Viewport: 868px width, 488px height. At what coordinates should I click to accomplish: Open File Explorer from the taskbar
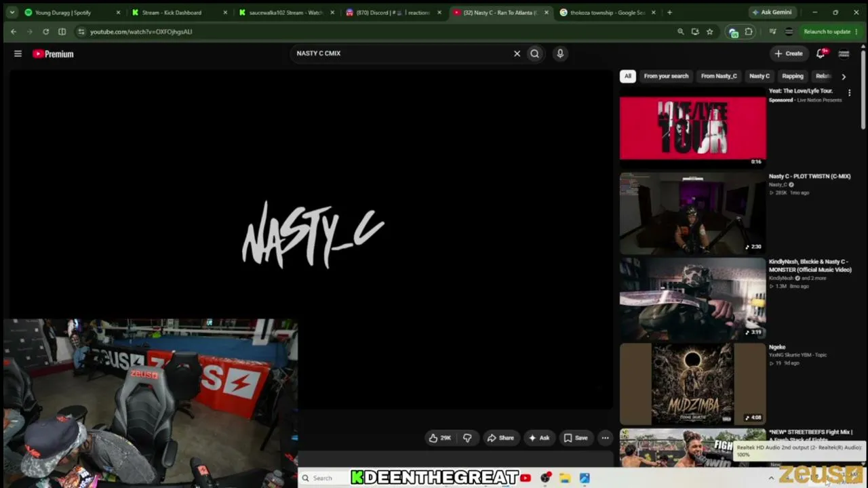[565, 479]
